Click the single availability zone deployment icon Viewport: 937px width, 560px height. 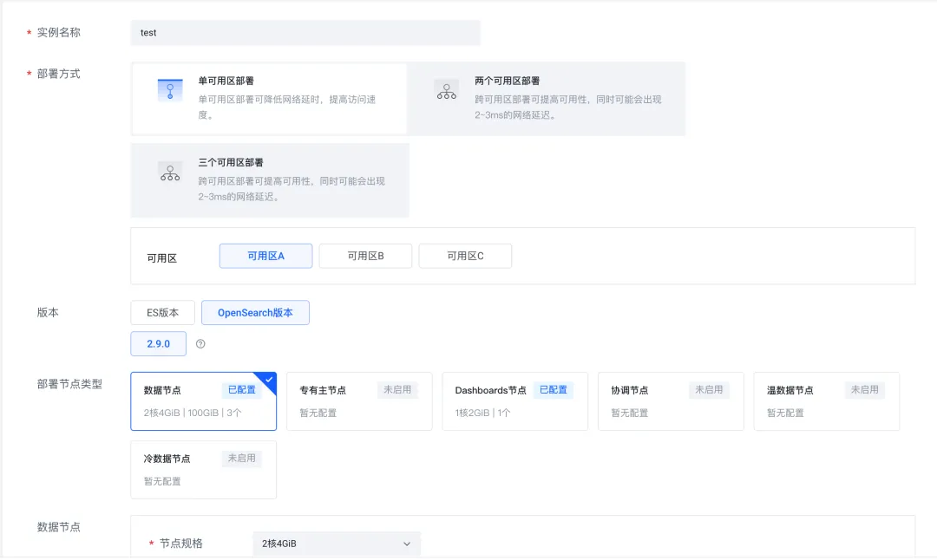pyautogui.click(x=170, y=90)
